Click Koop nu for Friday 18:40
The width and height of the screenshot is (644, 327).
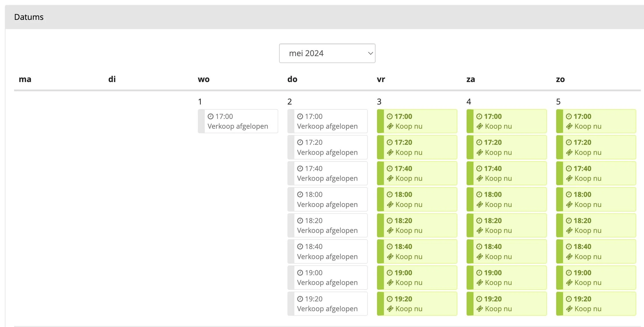point(409,256)
